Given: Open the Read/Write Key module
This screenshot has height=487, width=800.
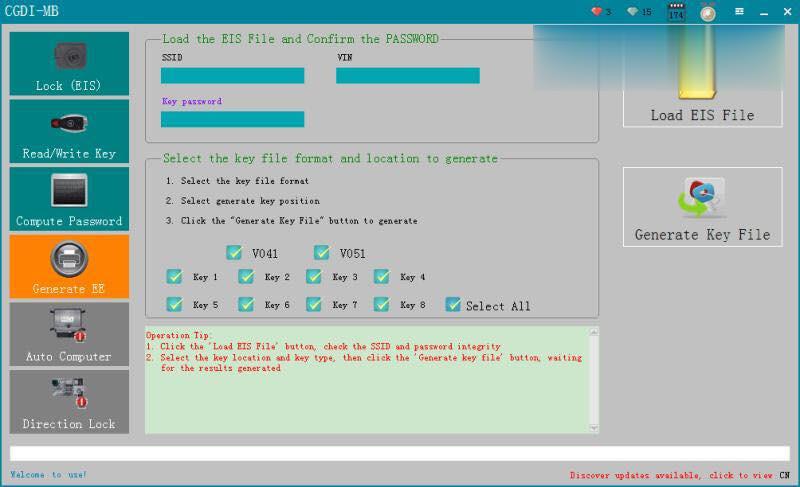Looking at the screenshot, I should [69, 131].
